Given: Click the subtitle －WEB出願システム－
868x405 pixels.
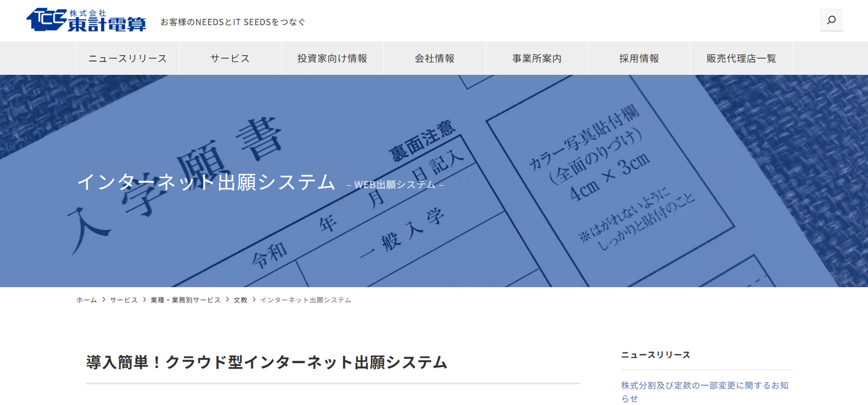Looking at the screenshot, I should tap(395, 185).
